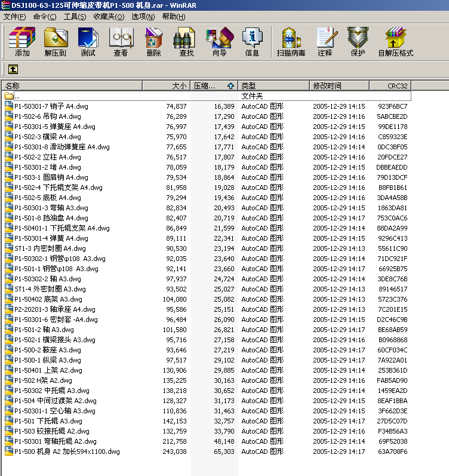This screenshot has width=449, height=476.
Task: Start 扫描病毒 virus scan
Action: click(x=291, y=41)
